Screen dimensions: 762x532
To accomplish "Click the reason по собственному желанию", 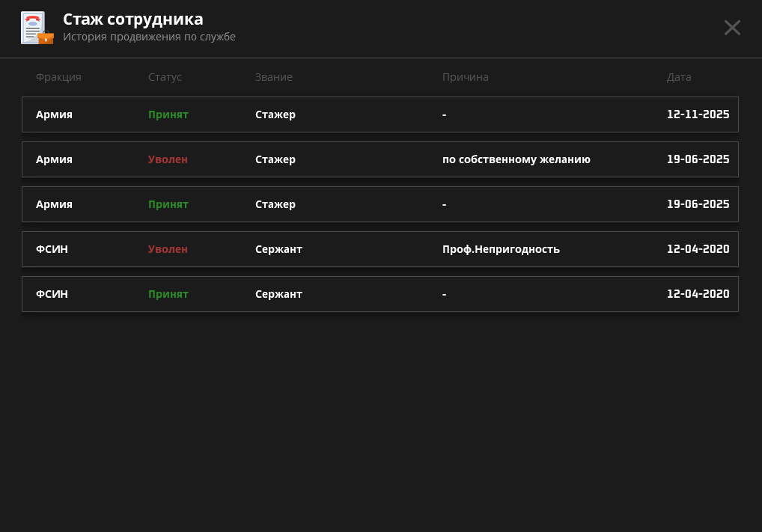I will click(516, 159).
